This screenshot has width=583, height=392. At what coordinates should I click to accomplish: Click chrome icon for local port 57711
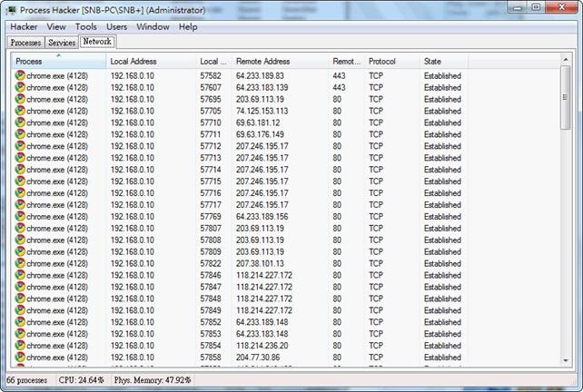click(20, 134)
